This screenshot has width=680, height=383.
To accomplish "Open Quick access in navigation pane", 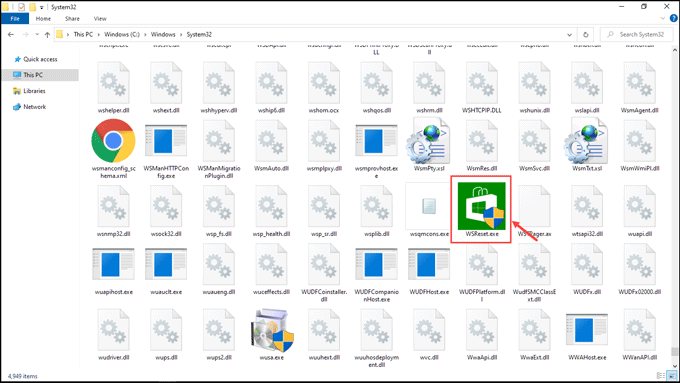I will click(x=40, y=59).
